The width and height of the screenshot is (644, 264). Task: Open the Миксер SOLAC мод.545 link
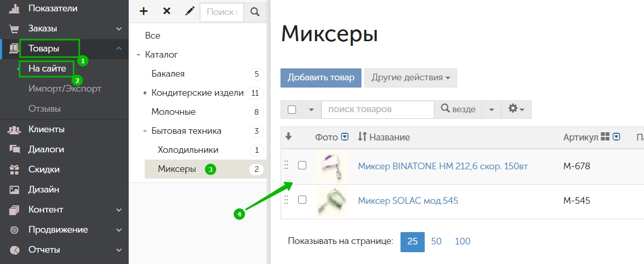pyautogui.click(x=408, y=201)
